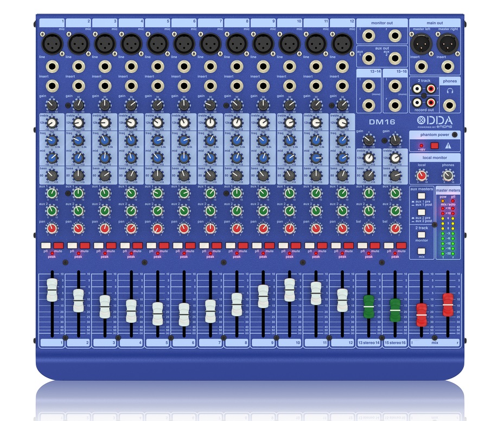The height and width of the screenshot is (421, 504).
Task: Click the treble knob on stereo channel 15-16
Action: click(395, 157)
